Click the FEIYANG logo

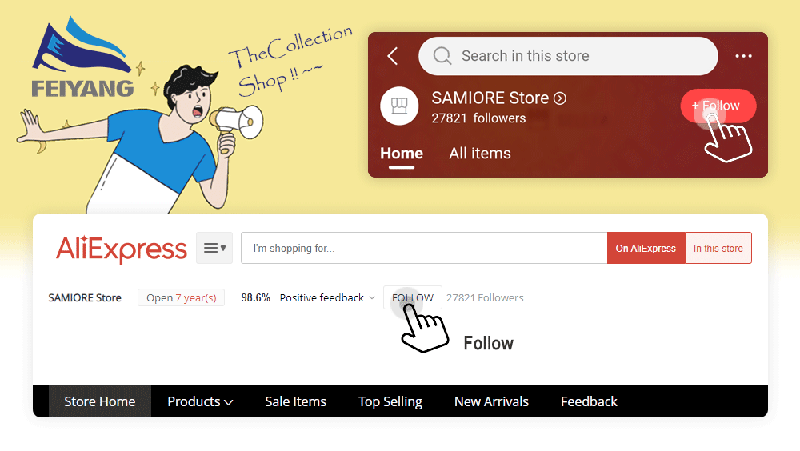click(82, 58)
